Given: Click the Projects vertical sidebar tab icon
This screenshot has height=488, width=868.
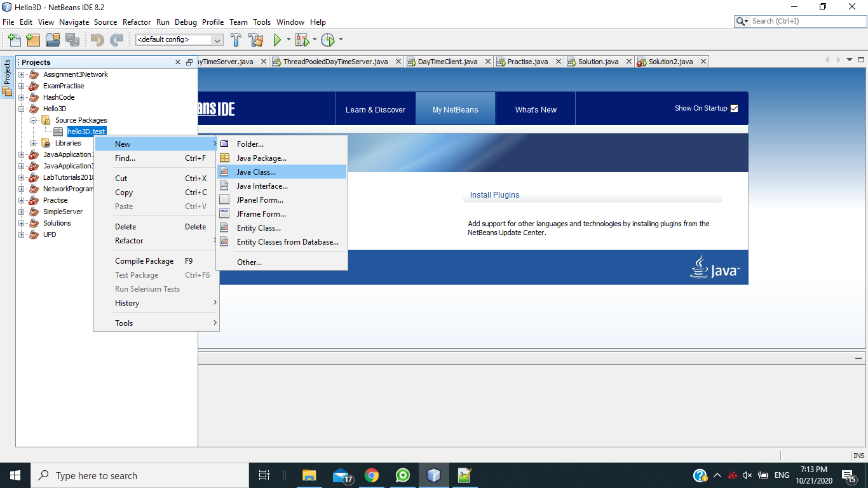Looking at the screenshot, I should pos(7,78).
